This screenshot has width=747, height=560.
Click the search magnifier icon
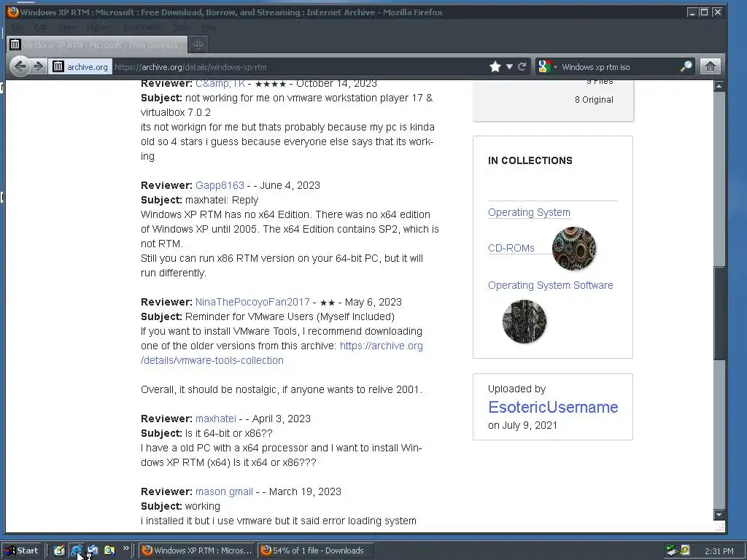[x=686, y=66]
